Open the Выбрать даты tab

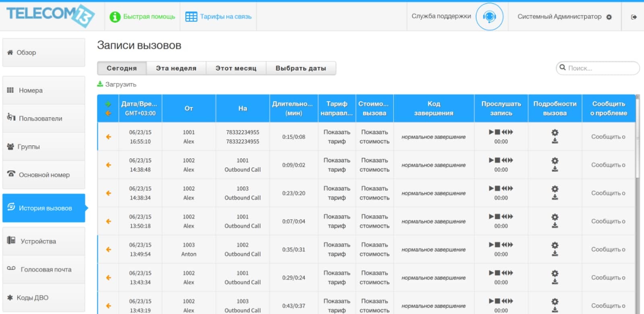[301, 68]
